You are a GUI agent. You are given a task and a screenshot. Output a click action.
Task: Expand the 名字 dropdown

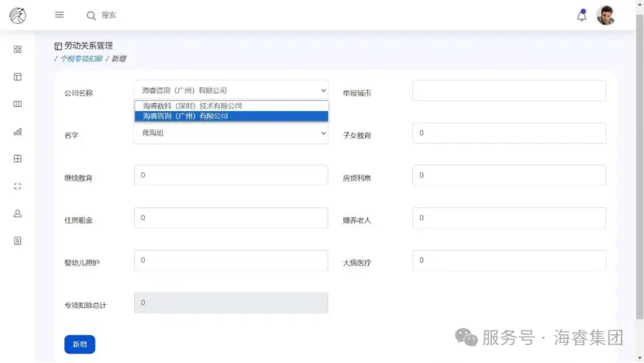(x=231, y=133)
